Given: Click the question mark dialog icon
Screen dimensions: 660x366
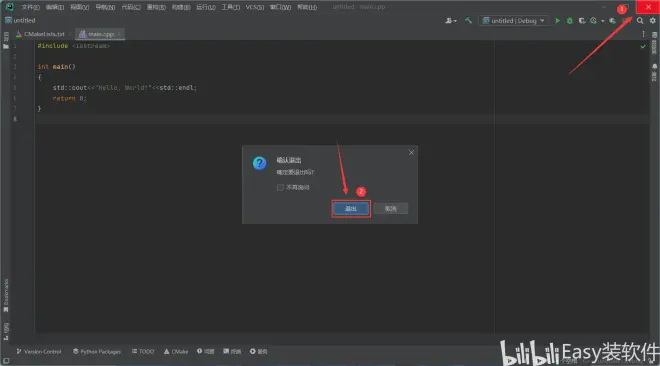Looking at the screenshot, I should pos(259,163).
